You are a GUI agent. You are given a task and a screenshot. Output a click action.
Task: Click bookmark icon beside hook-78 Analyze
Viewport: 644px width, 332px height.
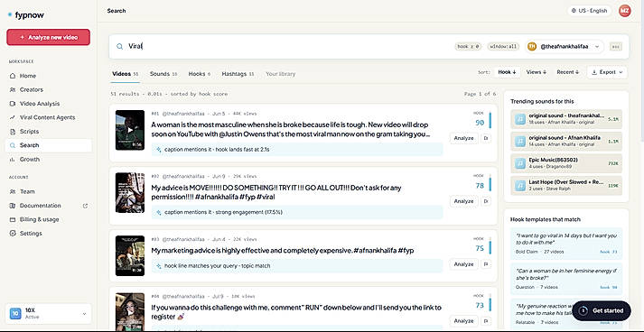click(x=486, y=201)
